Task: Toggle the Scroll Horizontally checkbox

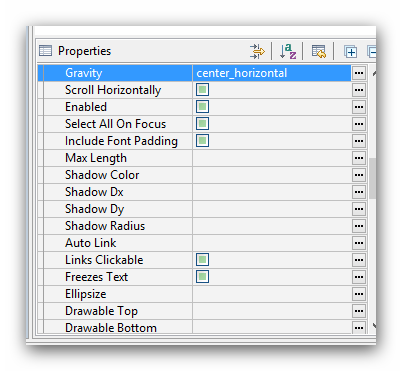Action: pos(202,90)
